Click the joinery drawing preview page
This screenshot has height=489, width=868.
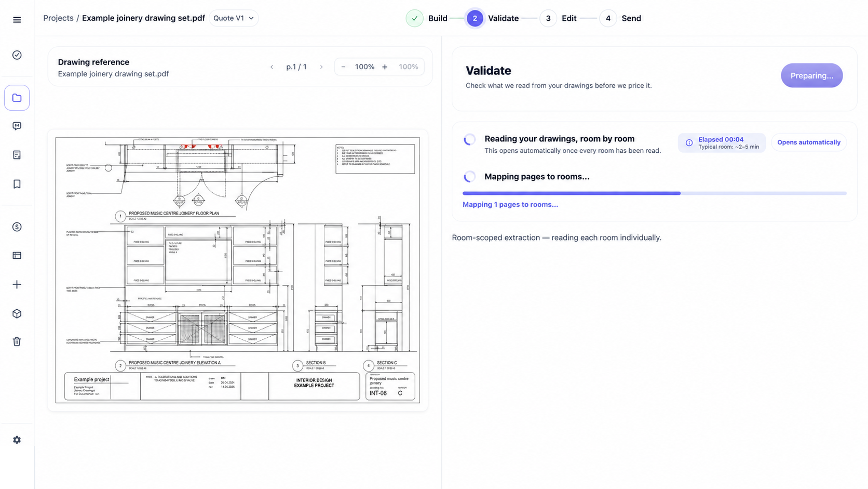tap(238, 270)
